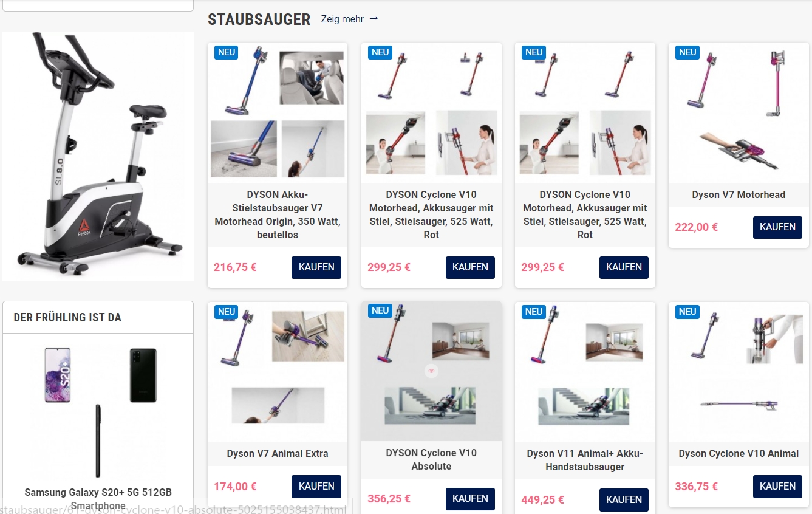Viewport: 812px width, 514px height.
Task: Buy the DYSON Akku-Stielstaubsauger V7 for 216,75 €
Action: [316, 267]
